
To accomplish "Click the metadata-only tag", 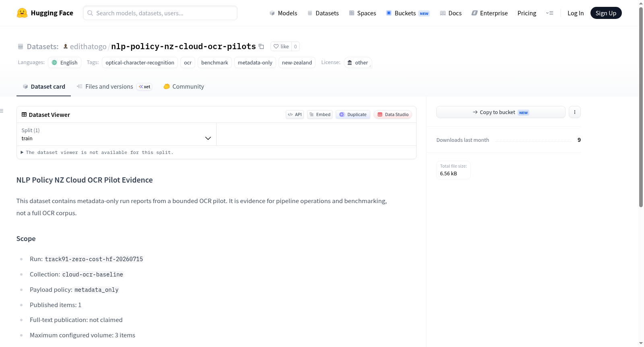I will coord(255,62).
